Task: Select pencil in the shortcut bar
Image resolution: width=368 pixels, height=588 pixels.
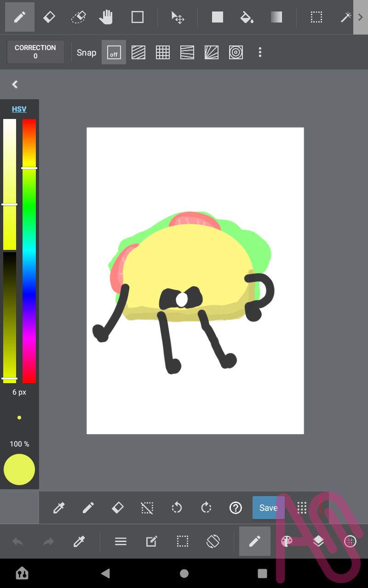Action: click(88, 508)
